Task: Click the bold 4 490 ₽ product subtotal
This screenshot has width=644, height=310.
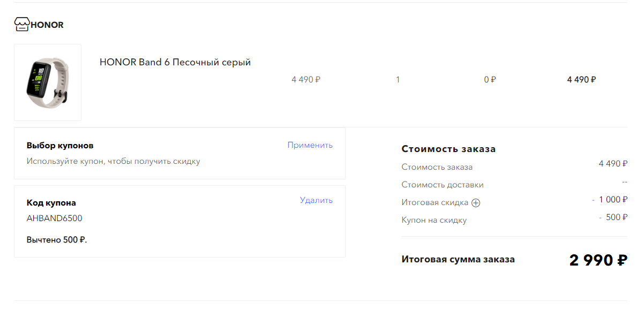Action: pos(582,80)
